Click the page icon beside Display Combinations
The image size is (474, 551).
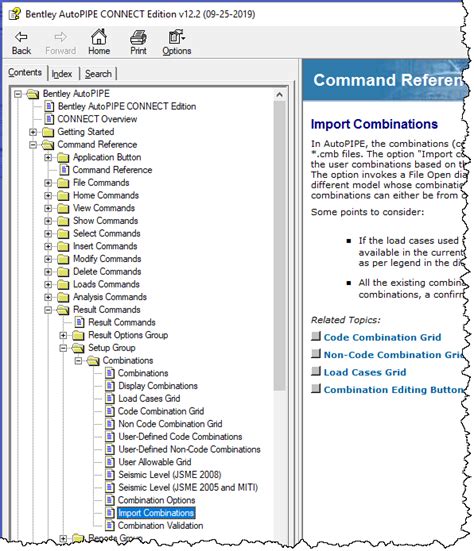110,386
